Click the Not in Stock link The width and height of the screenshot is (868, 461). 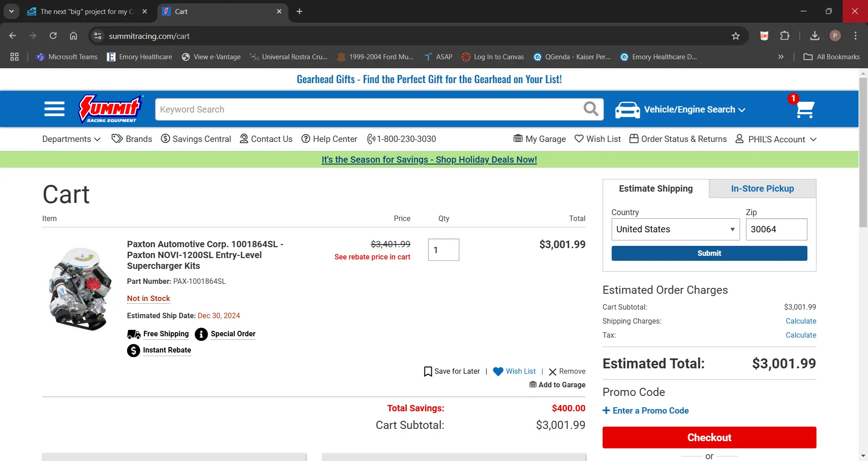[x=148, y=299]
